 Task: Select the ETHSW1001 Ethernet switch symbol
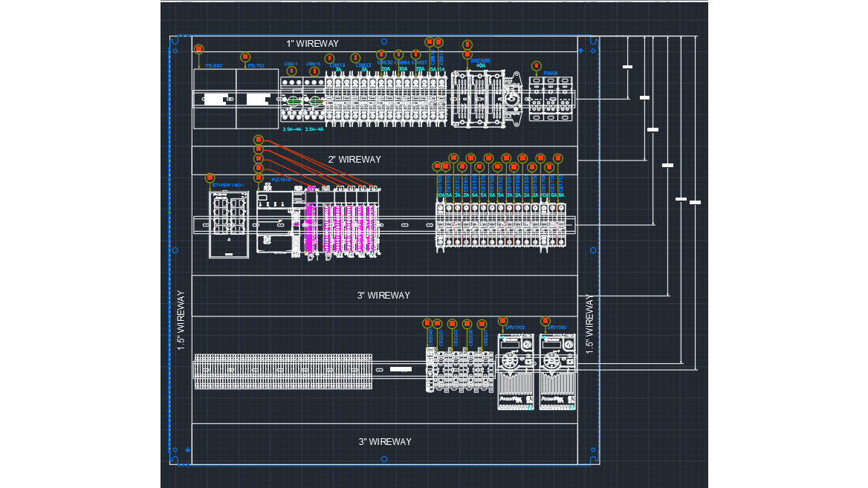pos(228,223)
